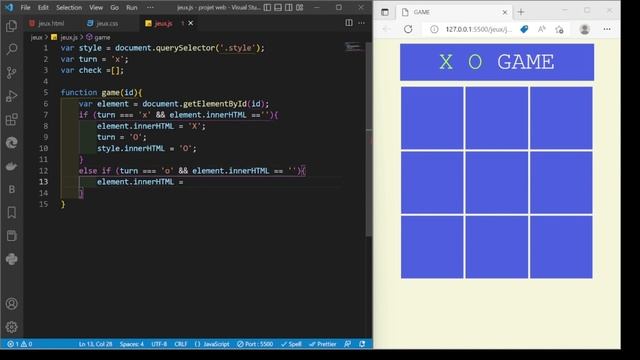
Task: Open the Selection menu
Action: click(69, 7)
